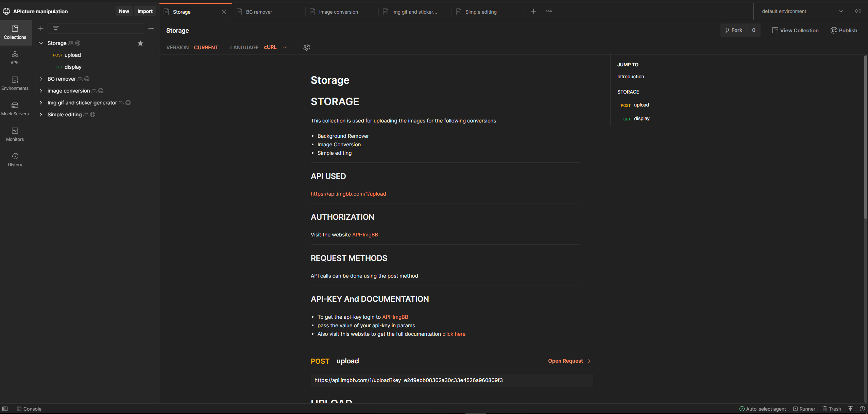Click the Fork button
This screenshot has height=414, width=868.
[734, 30]
